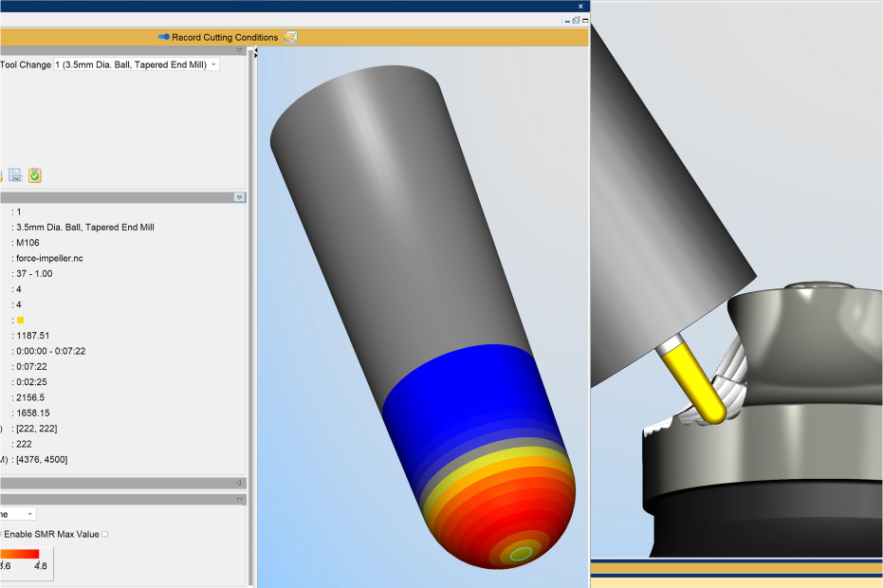Image resolution: width=883 pixels, height=588 pixels.
Task: Close the window using the X button
Action: pyautogui.click(x=580, y=7)
